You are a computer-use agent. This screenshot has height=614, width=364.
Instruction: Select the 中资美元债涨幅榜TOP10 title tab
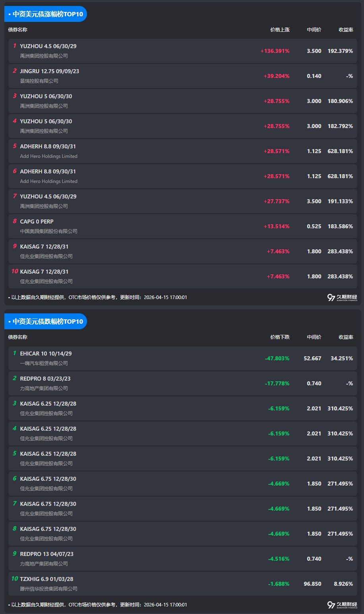tap(46, 14)
